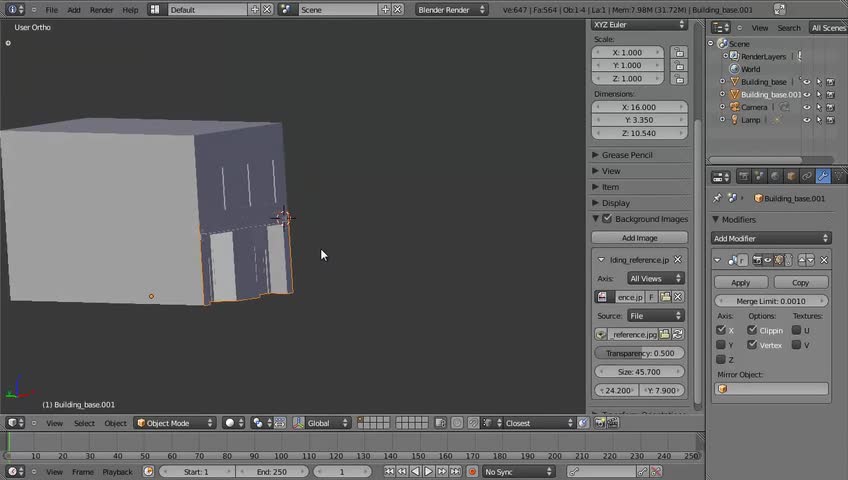The width and height of the screenshot is (848, 480).
Task: Move Mirror modifier up with arrow icon
Action: point(801,260)
